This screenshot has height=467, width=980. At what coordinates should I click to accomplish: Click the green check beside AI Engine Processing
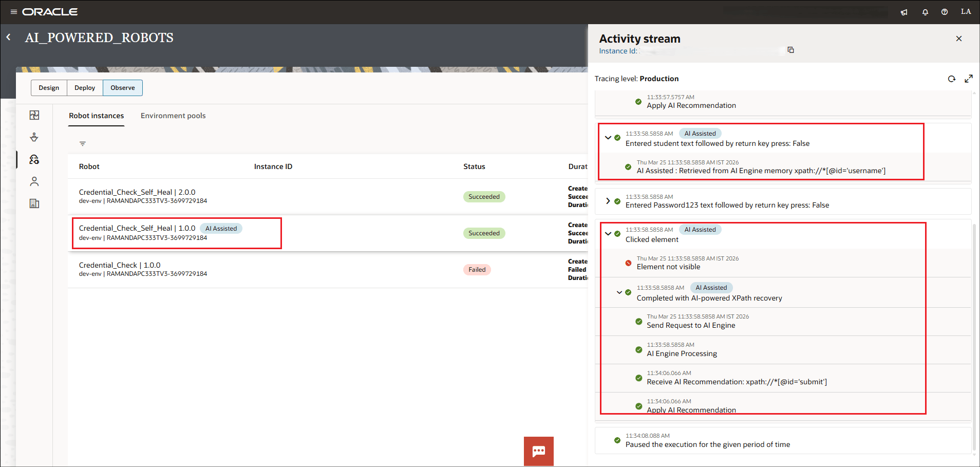pos(638,350)
